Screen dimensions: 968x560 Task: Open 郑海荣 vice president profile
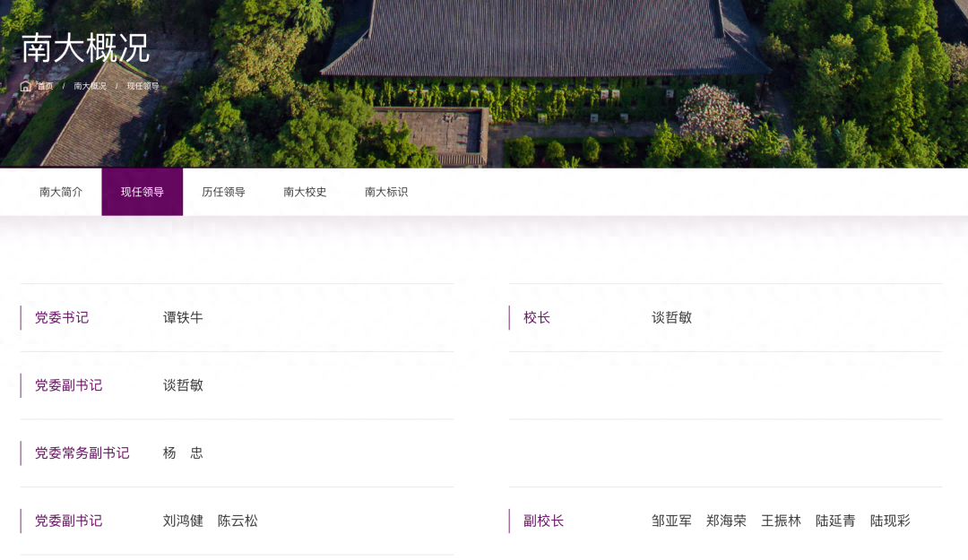point(727,521)
